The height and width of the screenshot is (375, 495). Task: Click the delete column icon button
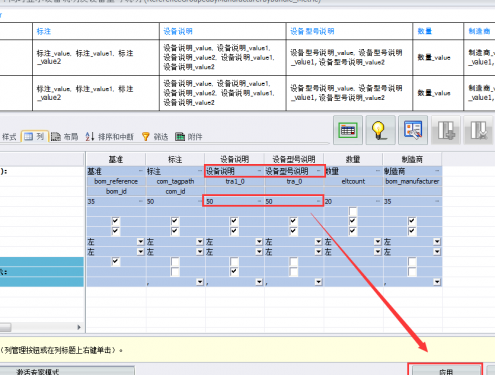point(478,130)
